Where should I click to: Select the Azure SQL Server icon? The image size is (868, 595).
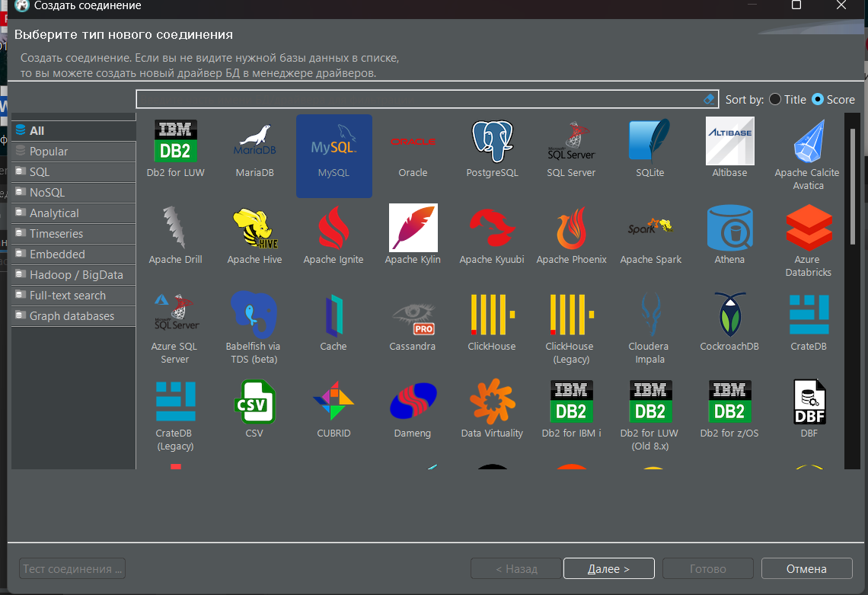tap(175, 312)
